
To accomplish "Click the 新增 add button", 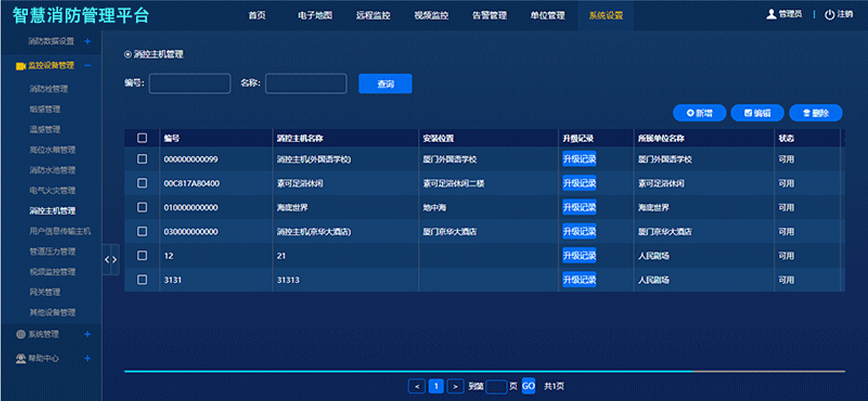I will pos(699,113).
